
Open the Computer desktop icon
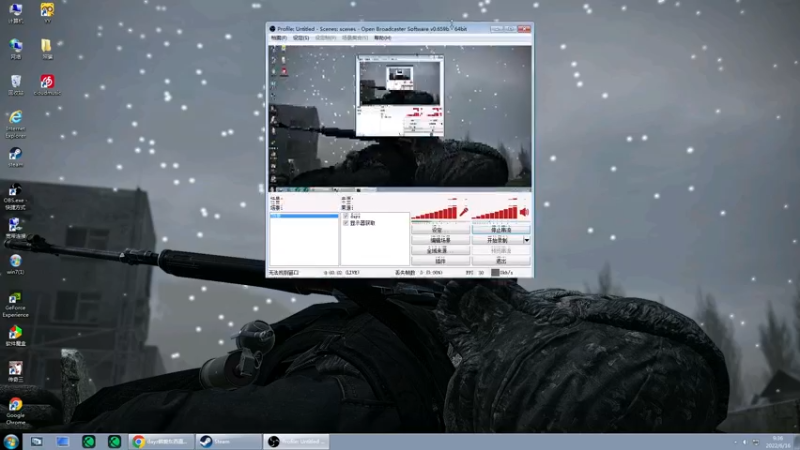click(15, 13)
